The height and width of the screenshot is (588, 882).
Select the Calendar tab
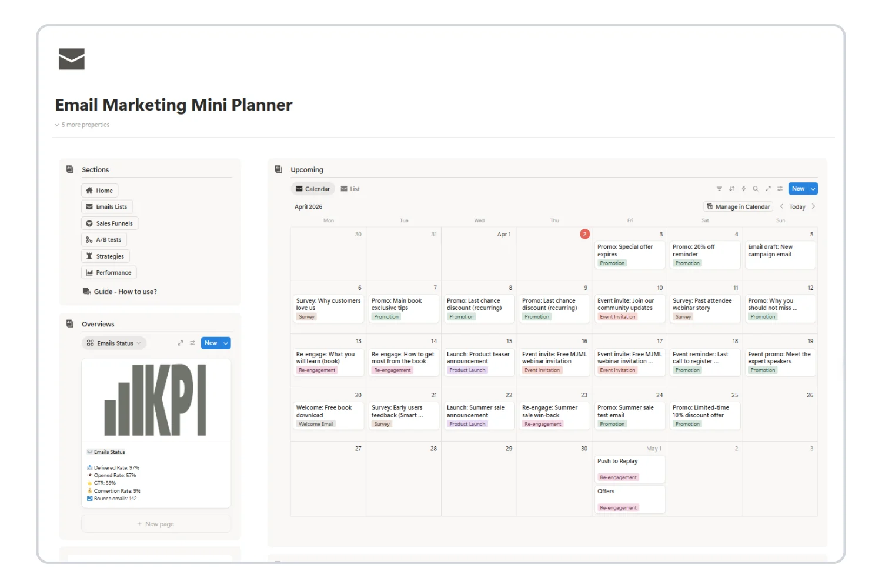[312, 188]
